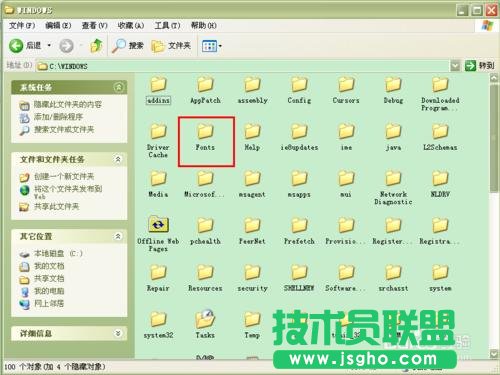Expand the Details panel
This screenshot has height=375, width=500.
[118, 333]
